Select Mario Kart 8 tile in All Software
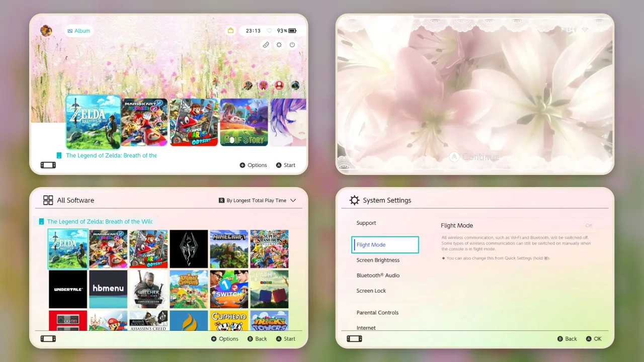 pos(108,249)
